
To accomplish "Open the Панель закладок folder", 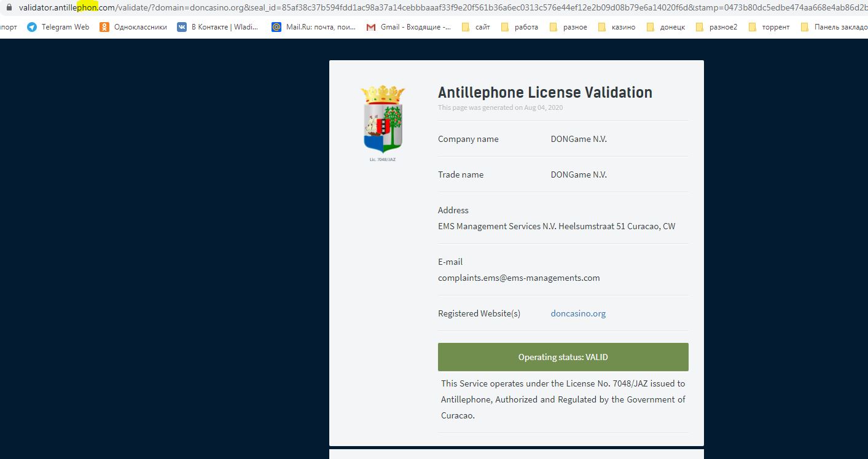I will [834, 27].
